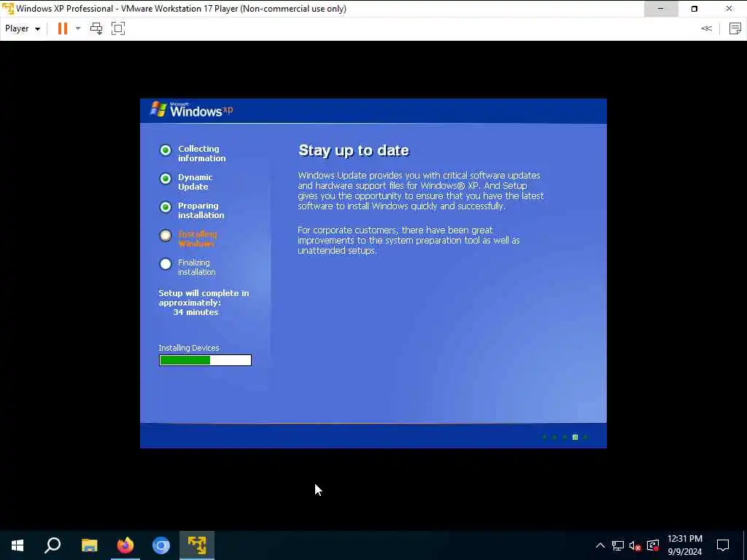Pause the virtual machine

coord(63,28)
